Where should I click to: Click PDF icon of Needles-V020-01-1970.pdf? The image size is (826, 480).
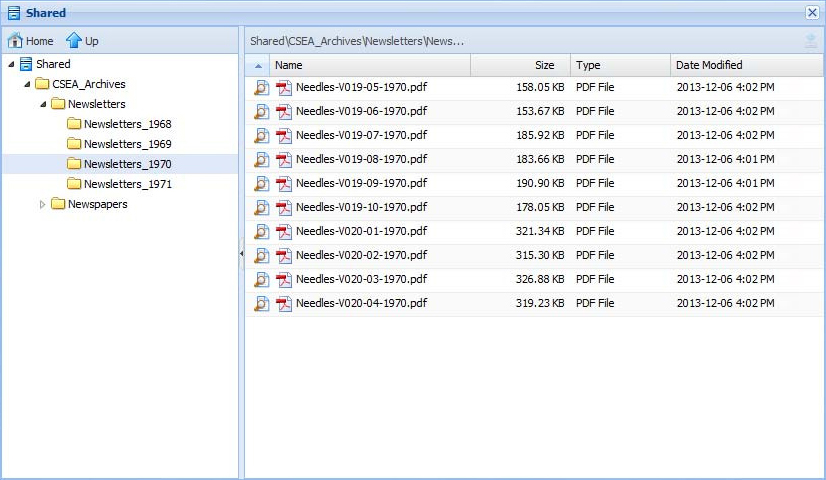[x=284, y=231]
